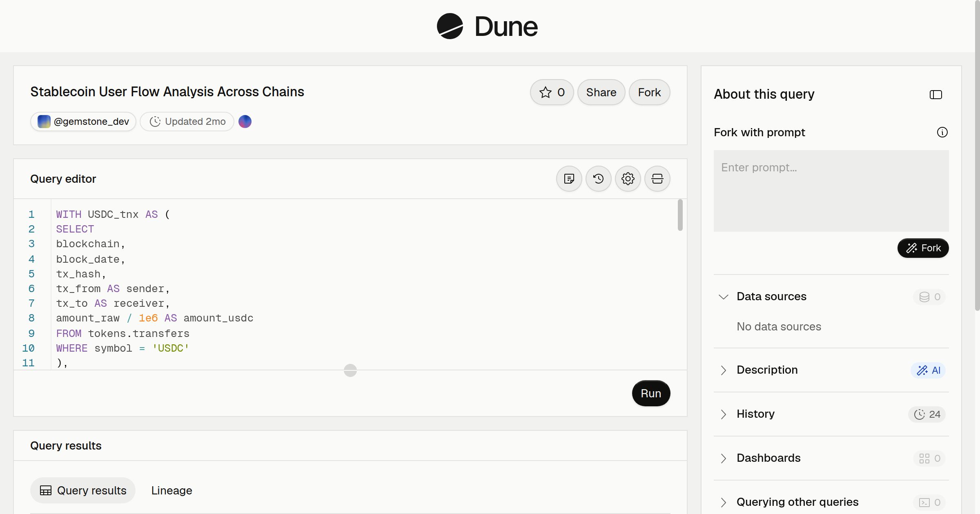The image size is (980, 514).
Task: Star this query
Action: coord(552,92)
